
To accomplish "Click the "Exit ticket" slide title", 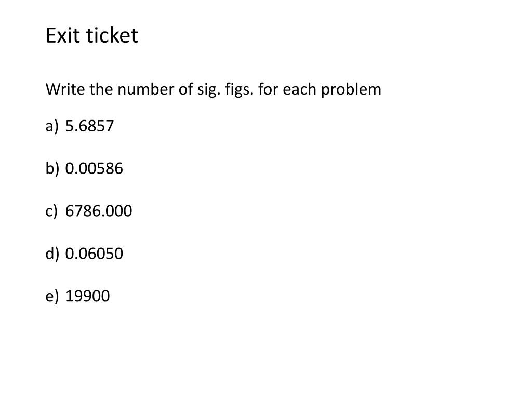I will point(92,36).
